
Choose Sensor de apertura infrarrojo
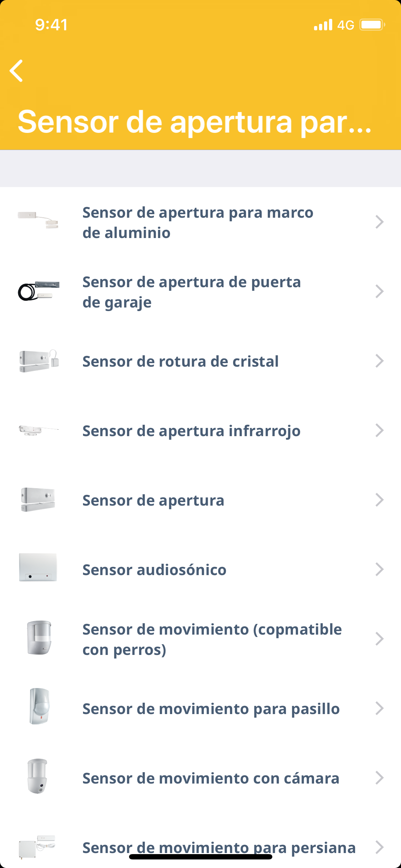(191, 431)
